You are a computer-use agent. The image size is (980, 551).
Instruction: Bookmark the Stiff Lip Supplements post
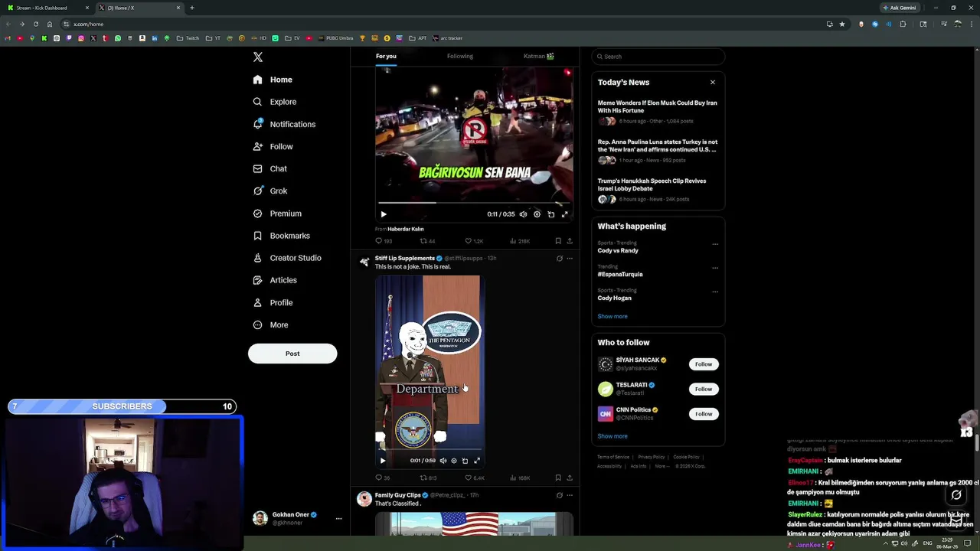tap(558, 478)
